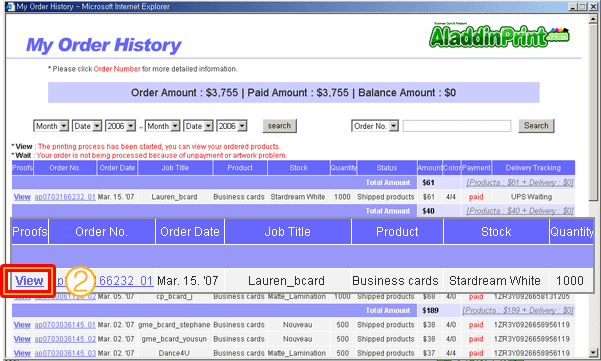Screen dimensions: 601x361
Task: Click View for the gme_bcard_yousun order
Action: coord(22,339)
